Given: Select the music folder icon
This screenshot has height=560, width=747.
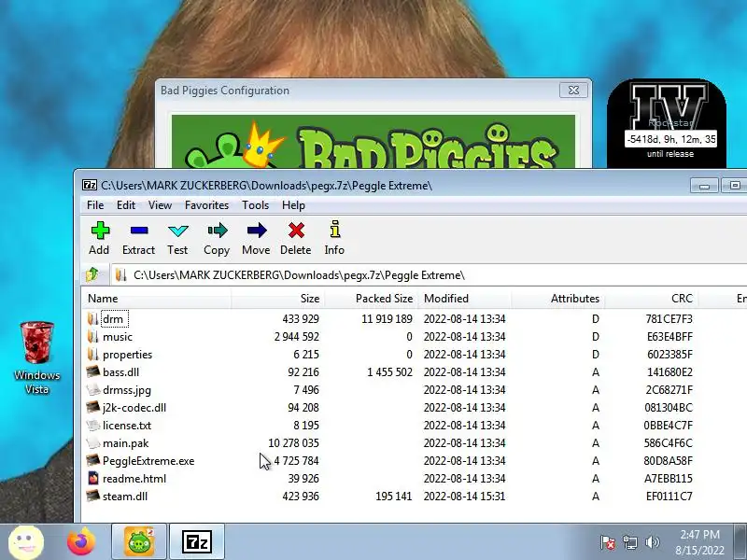Looking at the screenshot, I should coord(92,337).
